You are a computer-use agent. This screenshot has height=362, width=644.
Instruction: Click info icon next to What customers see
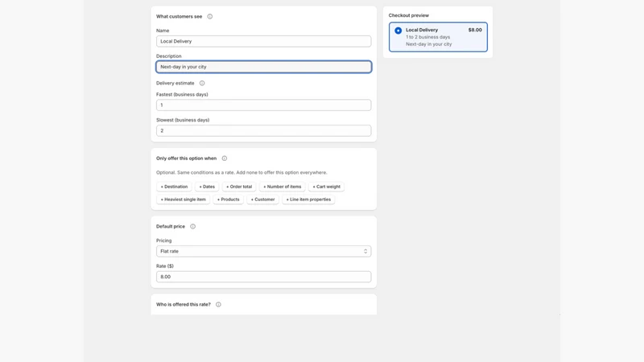click(210, 16)
